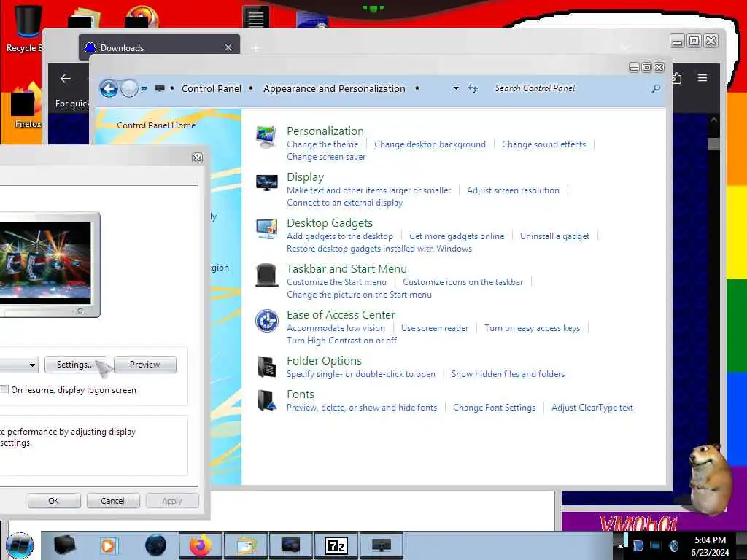Open the screen saver selection dropdown
The image size is (747, 560).
(32, 365)
